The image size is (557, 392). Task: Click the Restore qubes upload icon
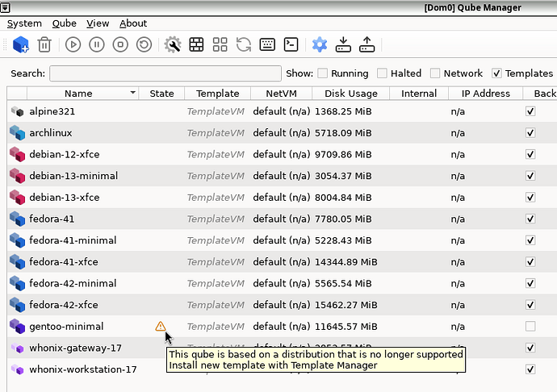367,44
